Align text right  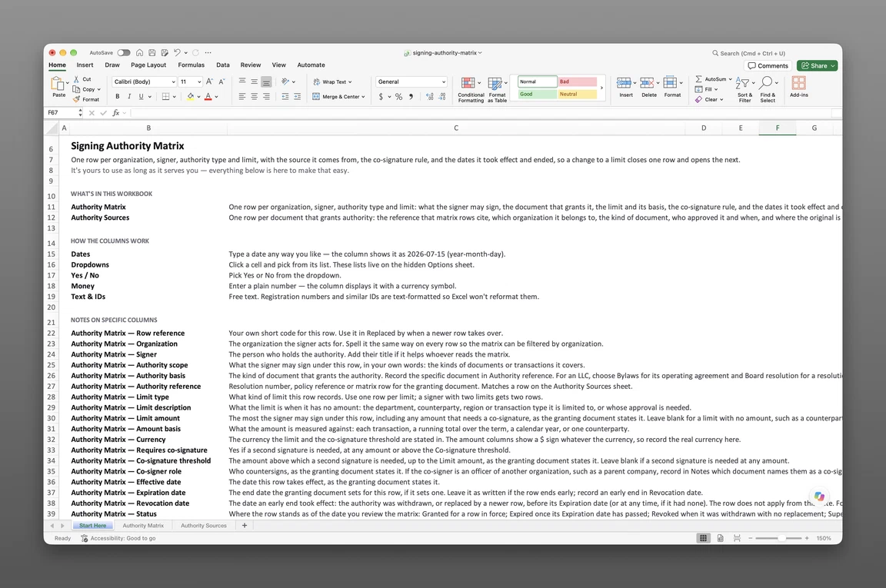266,97
